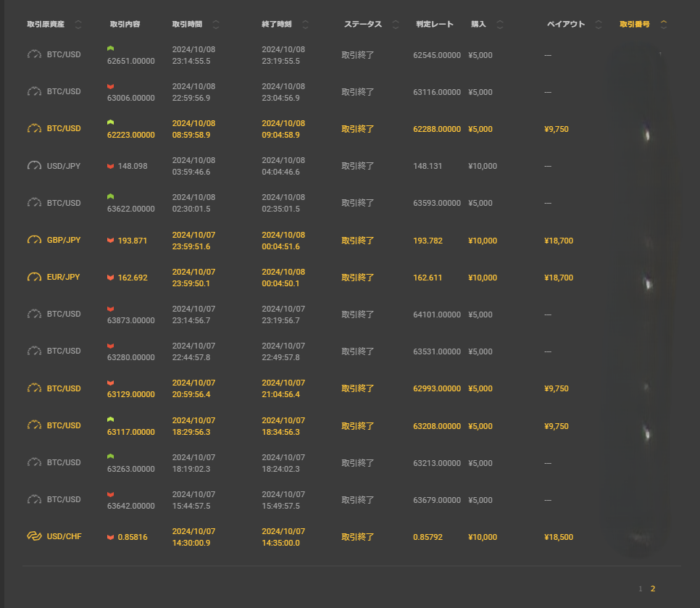
Task: Click the USD/JPY gauge icon
Action: (x=35, y=166)
